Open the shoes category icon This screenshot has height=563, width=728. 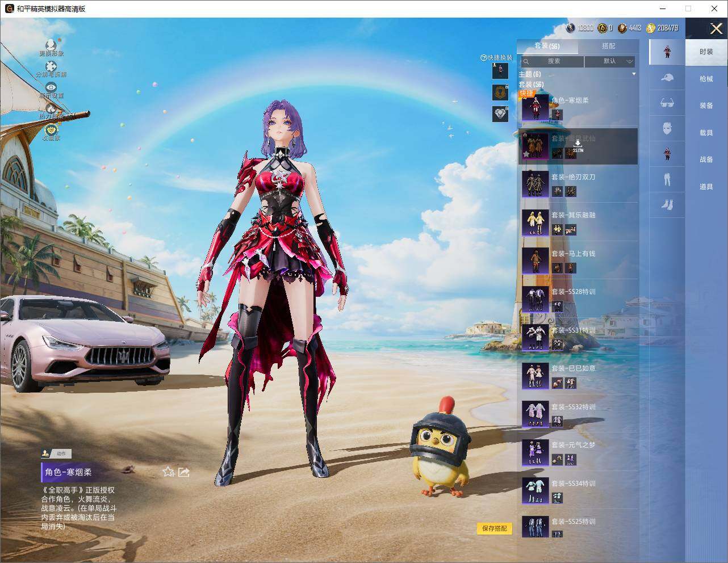(x=667, y=204)
